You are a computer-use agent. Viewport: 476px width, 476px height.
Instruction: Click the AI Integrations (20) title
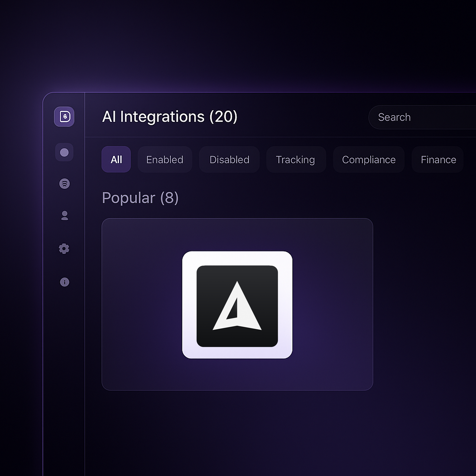(x=170, y=116)
